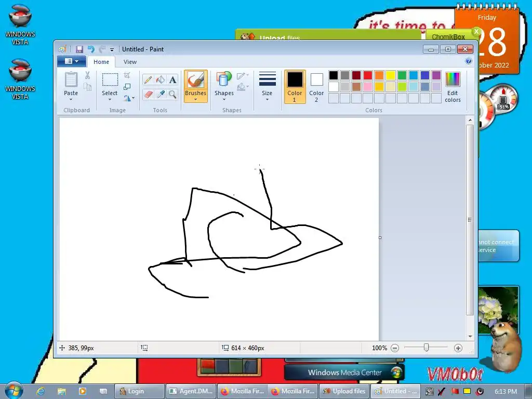Click the zoom slider handle
The image size is (532, 399).
pos(427,348)
